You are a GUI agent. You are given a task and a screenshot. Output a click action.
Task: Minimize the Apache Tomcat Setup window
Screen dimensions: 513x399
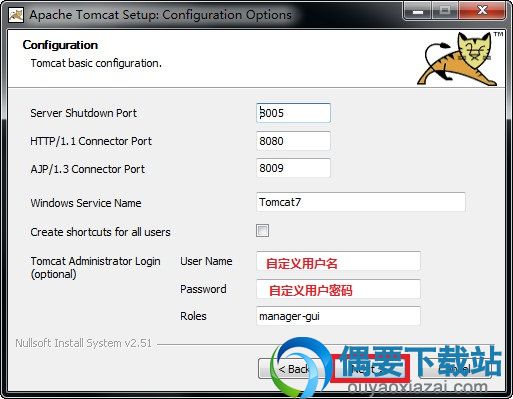(418, 11)
